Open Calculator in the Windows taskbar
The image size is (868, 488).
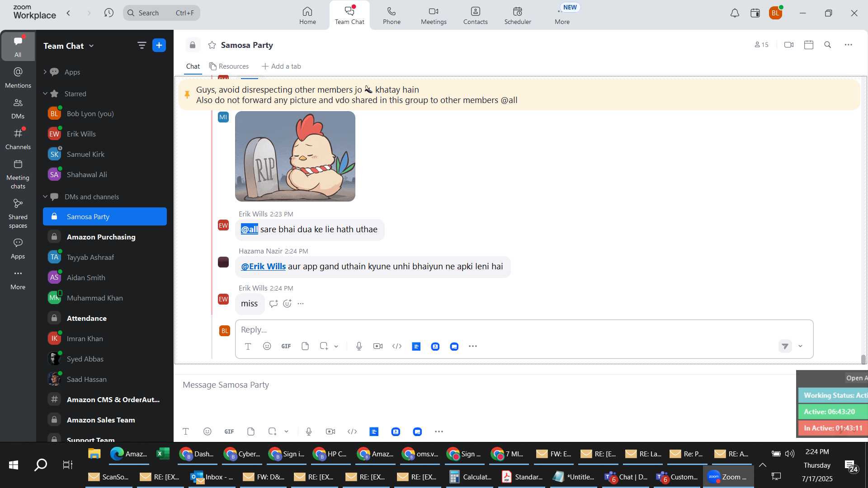click(471, 477)
